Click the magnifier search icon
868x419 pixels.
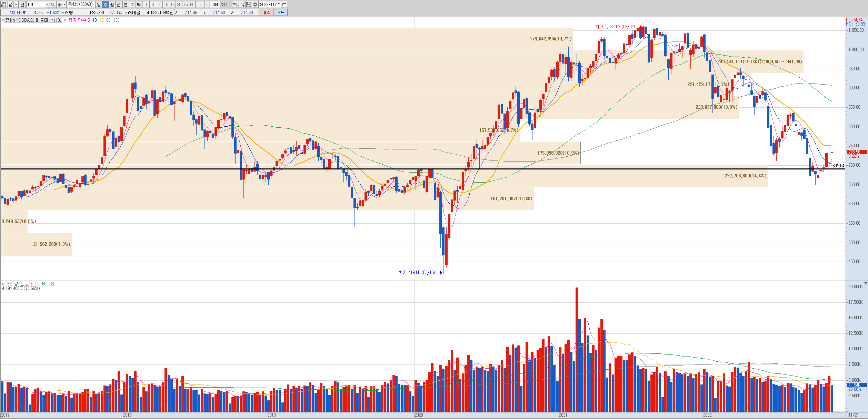pos(53,4)
